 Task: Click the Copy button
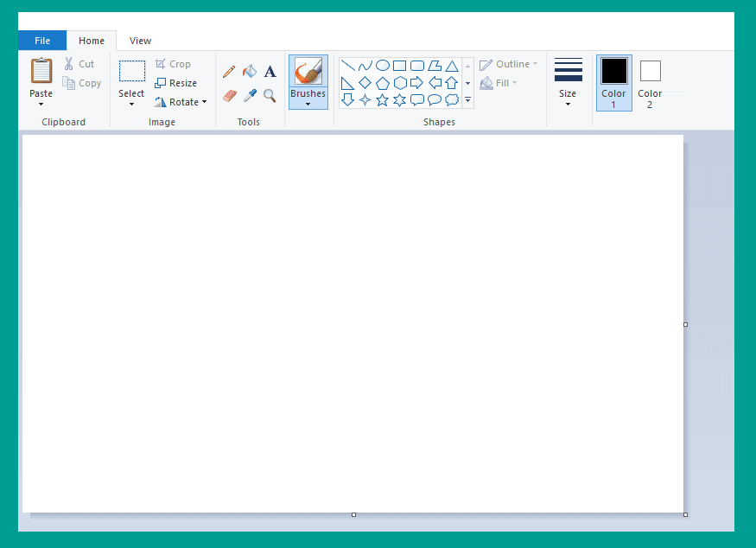tap(82, 83)
